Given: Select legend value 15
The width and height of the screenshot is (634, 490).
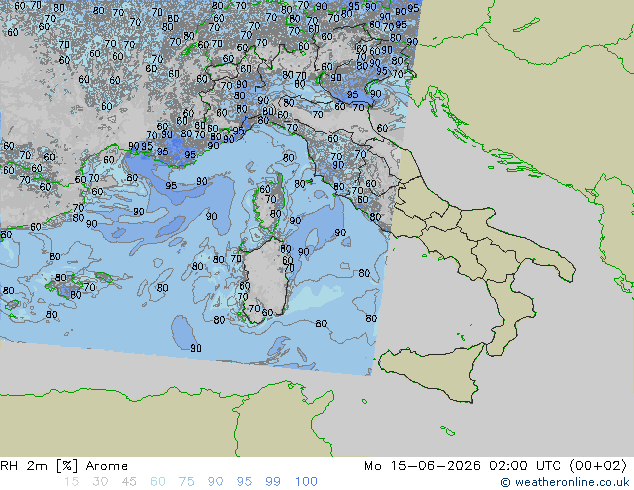Looking at the screenshot, I should coord(71,482).
